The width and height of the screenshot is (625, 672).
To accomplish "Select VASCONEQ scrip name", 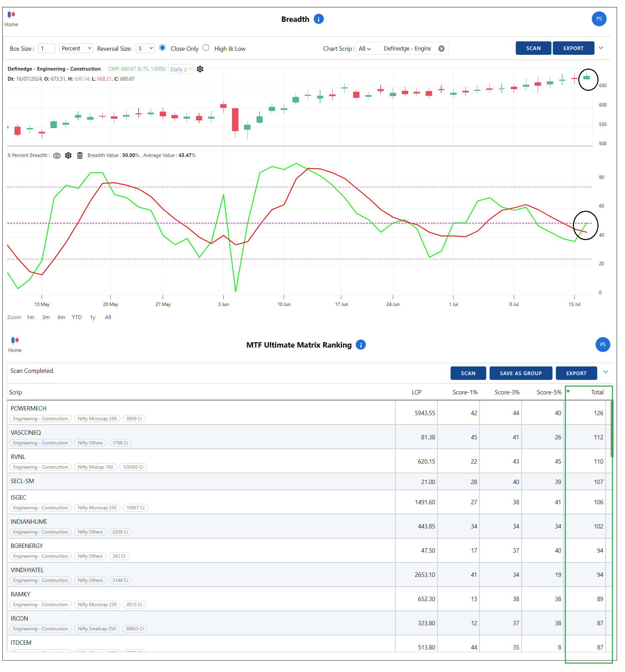I will coord(26,432).
